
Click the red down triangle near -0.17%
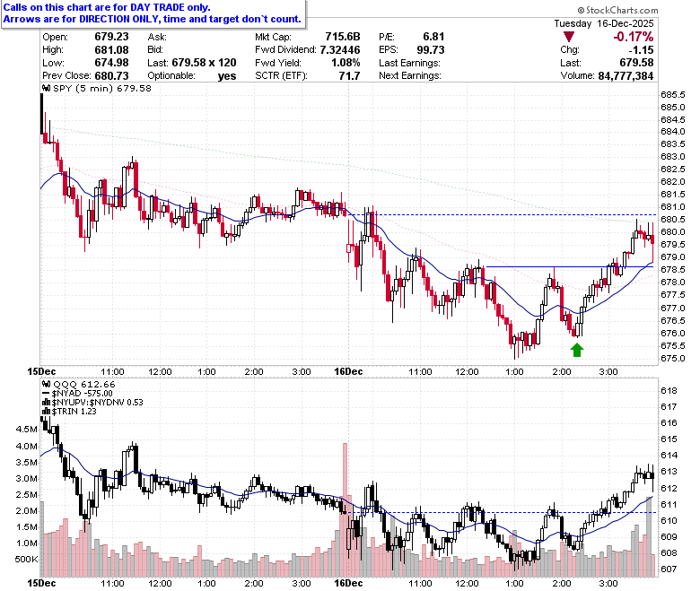point(569,37)
